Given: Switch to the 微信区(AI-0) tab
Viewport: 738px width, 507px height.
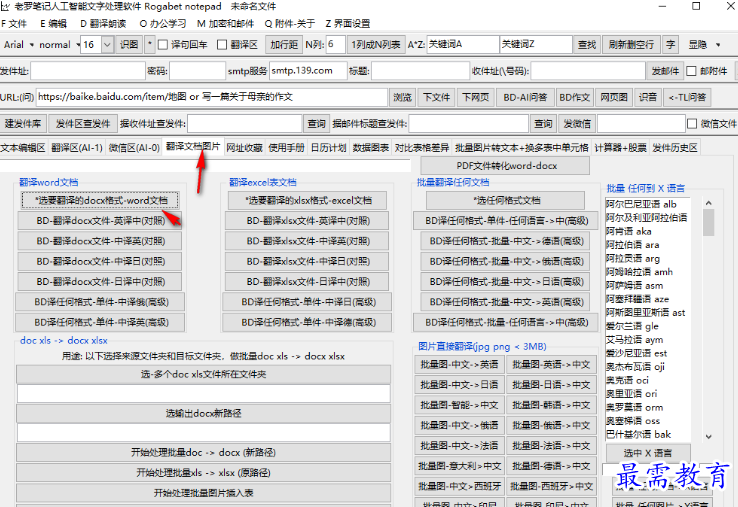Looking at the screenshot, I should [134, 148].
